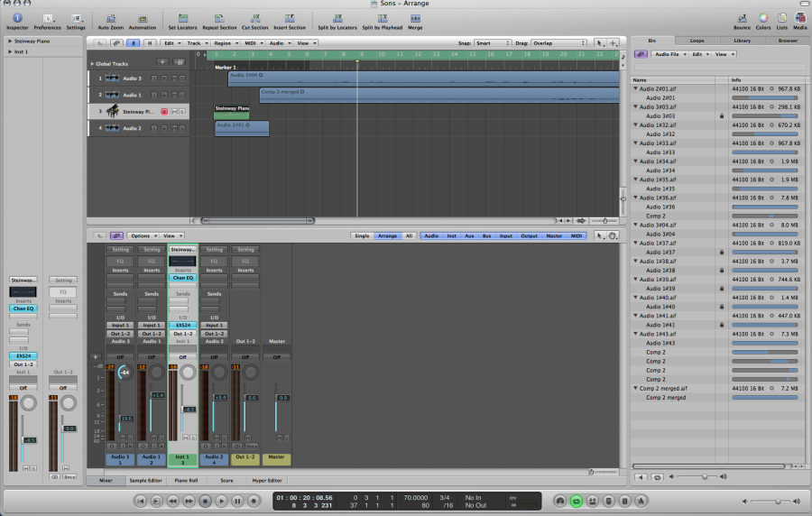
Task: Click the Set Locators icon
Action: pos(184,19)
